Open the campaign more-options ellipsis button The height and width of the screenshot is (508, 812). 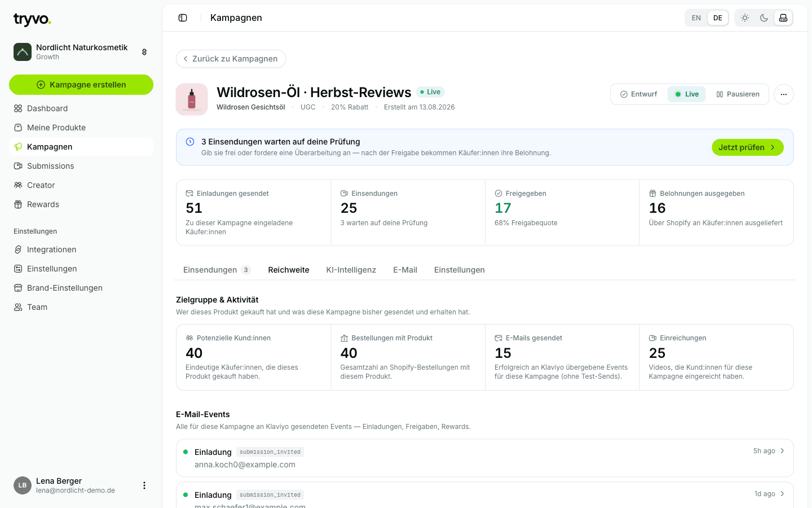(x=784, y=94)
